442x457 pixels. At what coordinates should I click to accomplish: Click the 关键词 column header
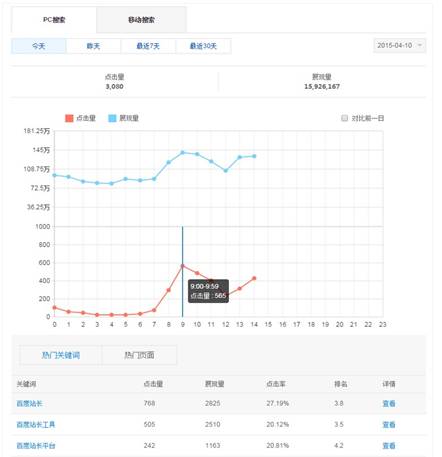[26, 384]
